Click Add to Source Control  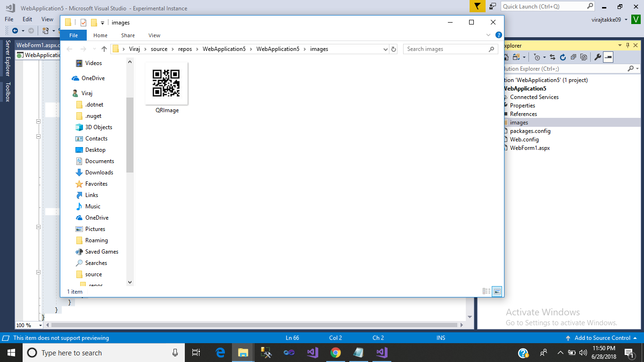(x=602, y=338)
